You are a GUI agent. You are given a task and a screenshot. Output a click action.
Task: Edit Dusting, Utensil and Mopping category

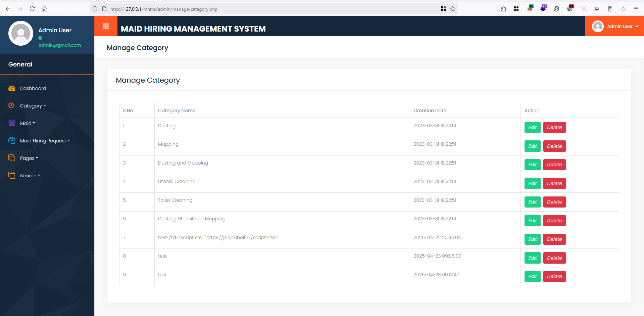[x=533, y=221]
